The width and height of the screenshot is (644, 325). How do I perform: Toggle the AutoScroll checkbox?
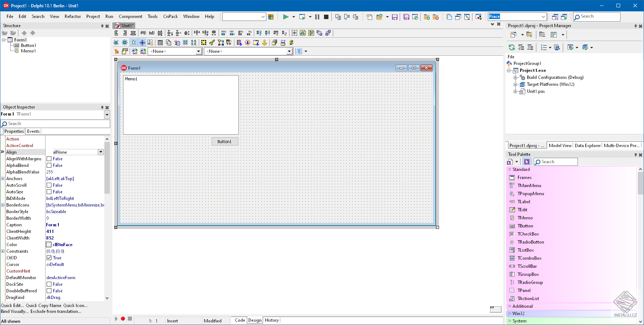[x=49, y=185]
